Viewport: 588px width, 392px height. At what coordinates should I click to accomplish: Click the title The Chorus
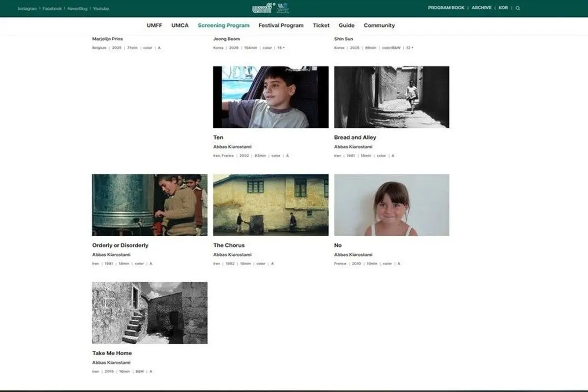(x=229, y=245)
